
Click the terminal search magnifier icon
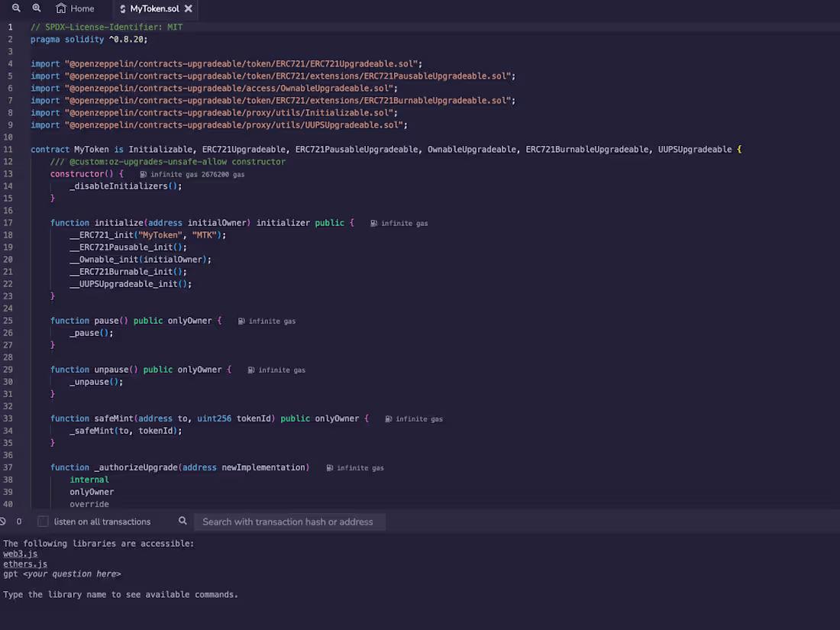[x=183, y=521]
